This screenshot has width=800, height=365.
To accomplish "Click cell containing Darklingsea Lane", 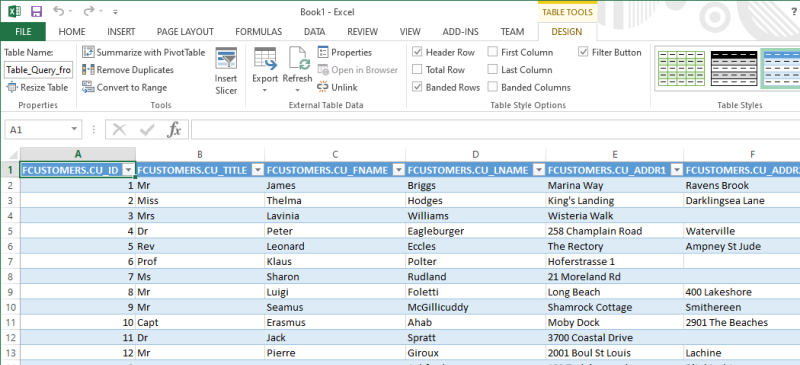I will pyautogui.click(x=742, y=201).
